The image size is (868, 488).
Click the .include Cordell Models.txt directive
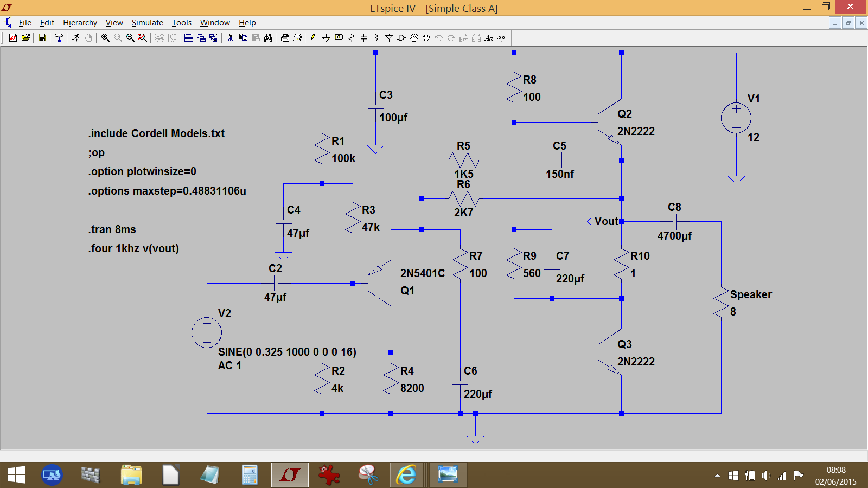[x=156, y=133]
